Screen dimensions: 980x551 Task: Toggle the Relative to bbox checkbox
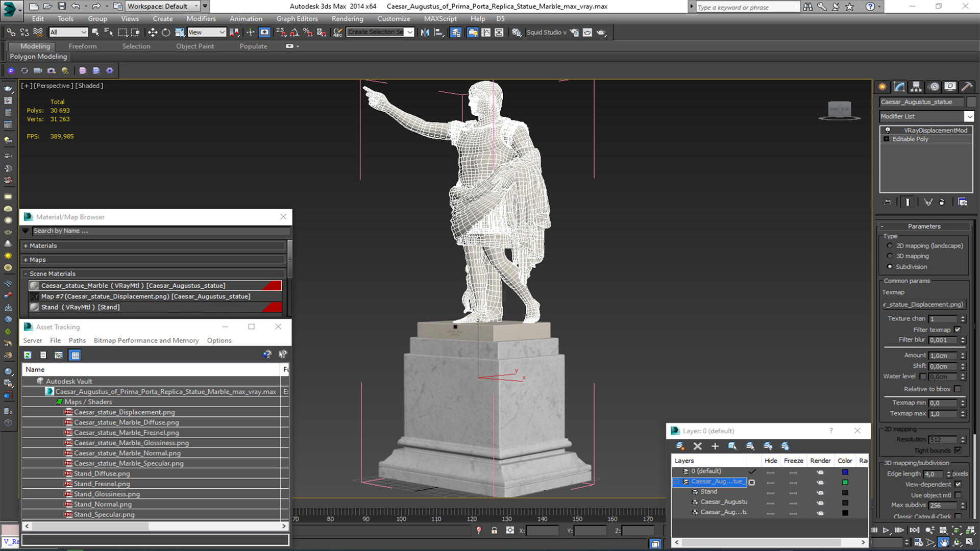(x=958, y=389)
